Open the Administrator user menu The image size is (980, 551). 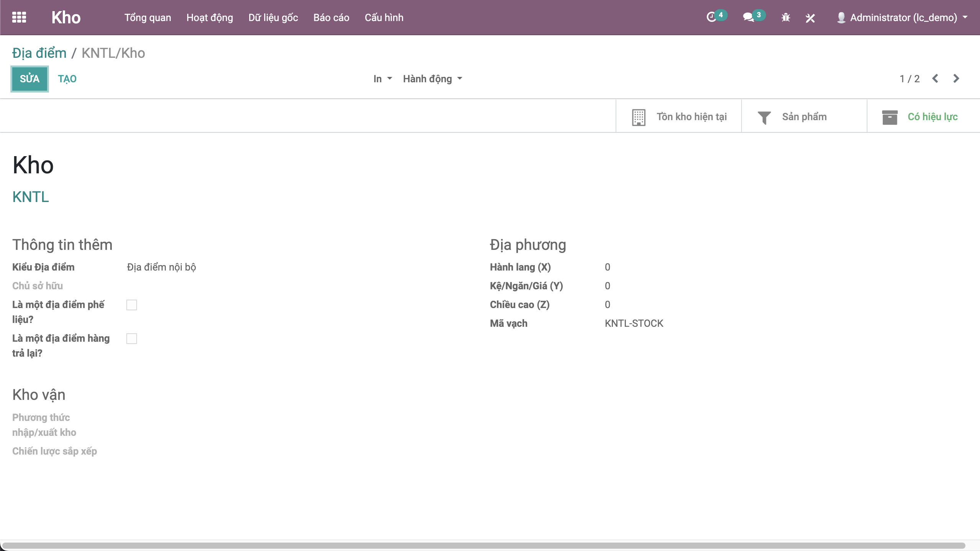903,18
